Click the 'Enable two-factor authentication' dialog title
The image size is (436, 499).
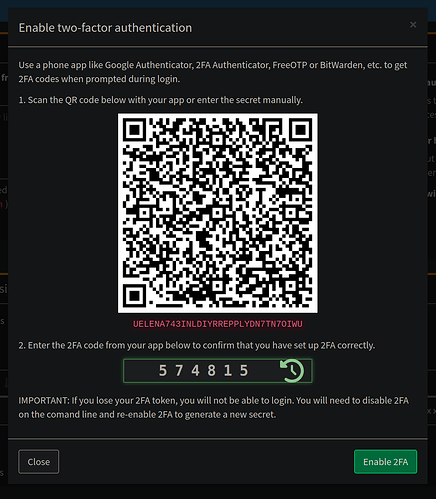tap(105, 28)
